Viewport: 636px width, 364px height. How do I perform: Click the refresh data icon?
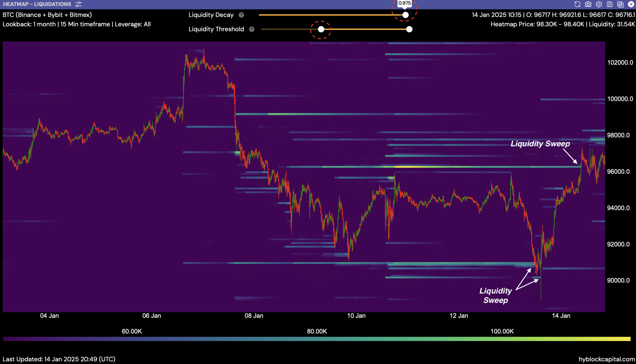[x=577, y=4]
